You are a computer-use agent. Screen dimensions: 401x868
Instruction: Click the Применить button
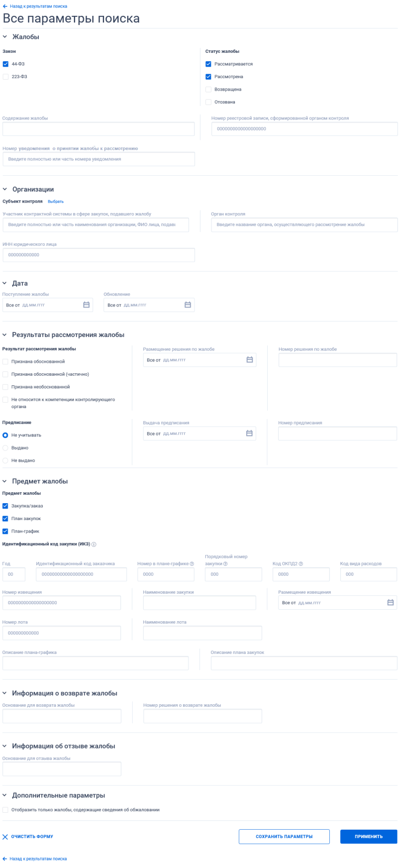(369, 837)
